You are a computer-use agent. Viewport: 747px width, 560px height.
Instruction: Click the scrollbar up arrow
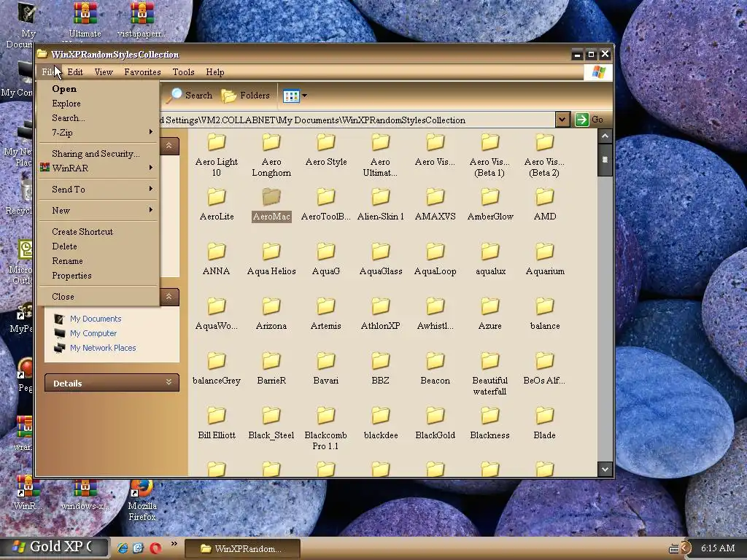(605, 136)
